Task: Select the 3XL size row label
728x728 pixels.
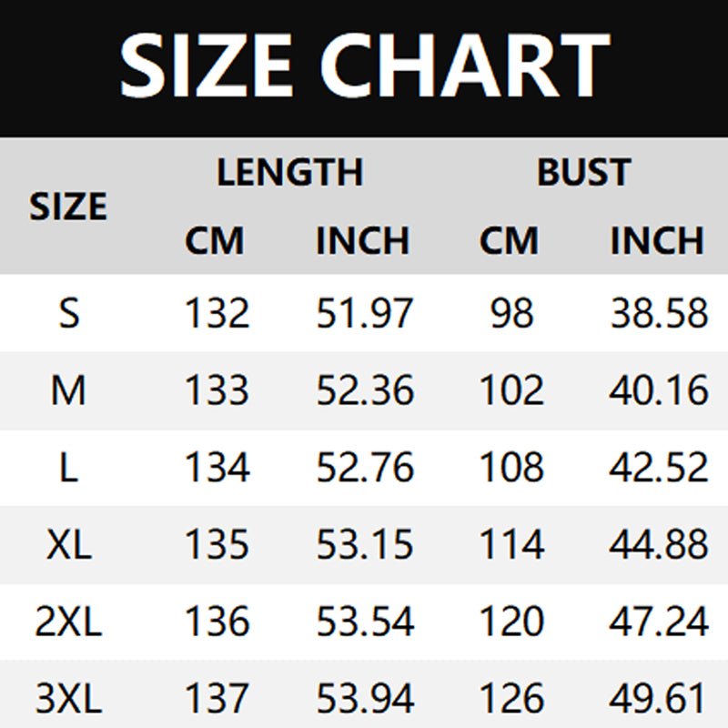Action: (69, 700)
